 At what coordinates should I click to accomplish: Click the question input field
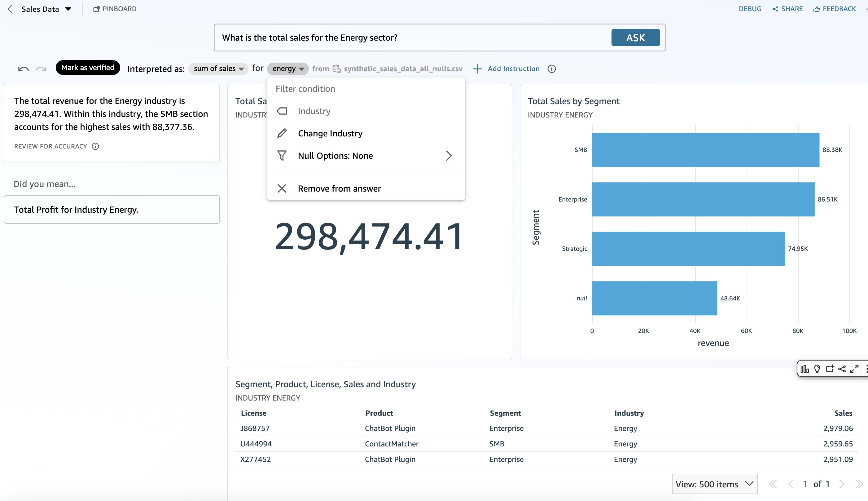pyautogui.click(x=413, y=38)
